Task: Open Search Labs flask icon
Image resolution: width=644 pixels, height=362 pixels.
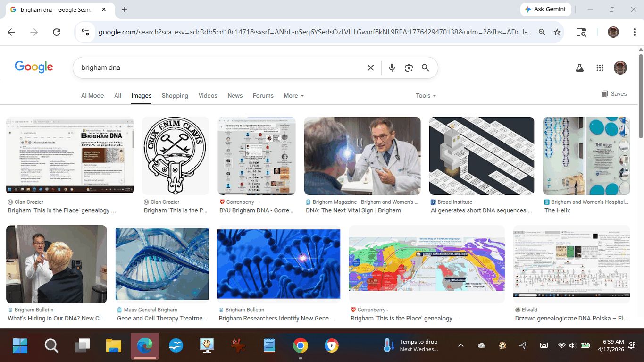Action: (x=580, y=68)
